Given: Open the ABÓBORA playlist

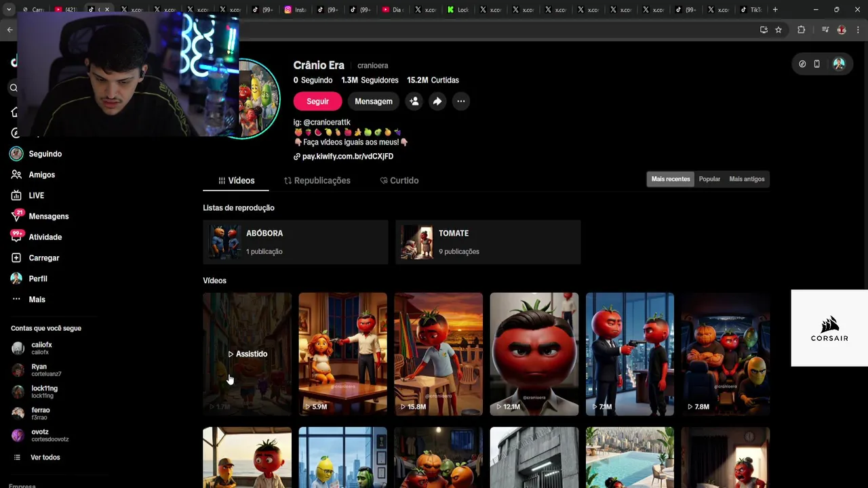Looking at the screenshot, I should (295, 242).
